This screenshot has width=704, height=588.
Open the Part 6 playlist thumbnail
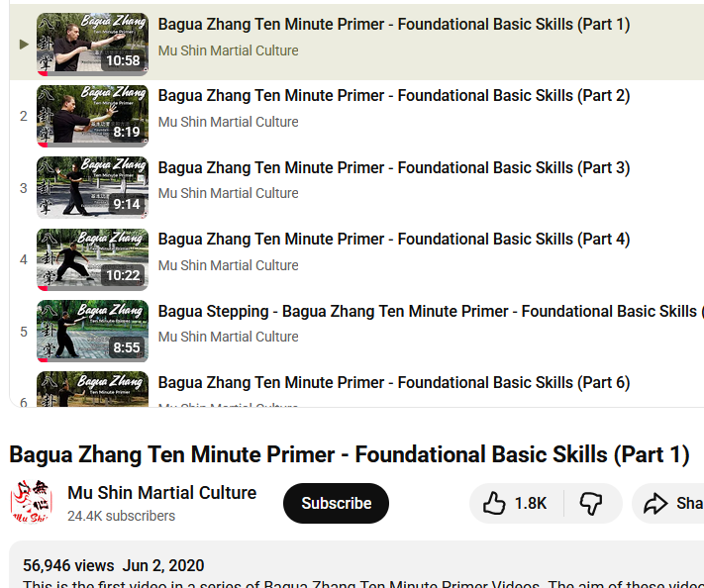click(x=92, y=389)
